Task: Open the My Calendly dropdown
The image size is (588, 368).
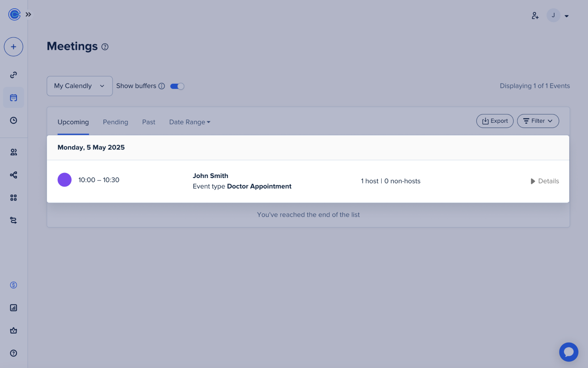Action: [79, 86]
